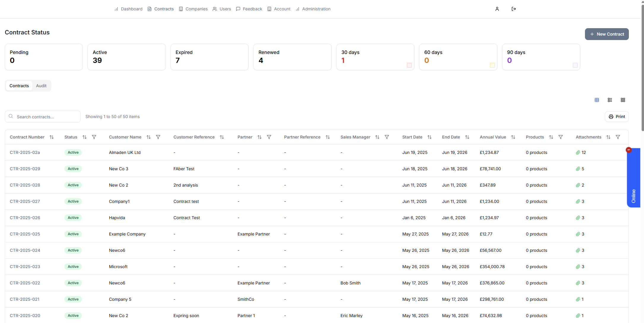Open Partner column filter dropdown
The height and width of the screenshot is (323, 644).
click(269, 137)
